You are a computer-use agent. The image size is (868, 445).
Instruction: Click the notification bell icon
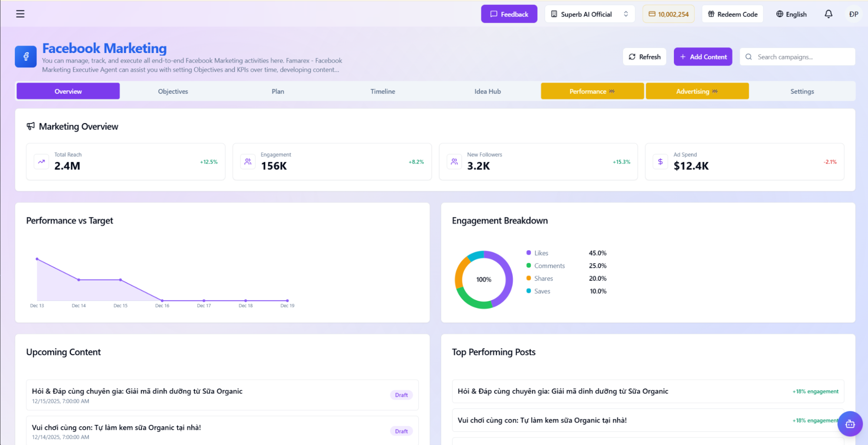pyautogui.click(x=828, y=13)
